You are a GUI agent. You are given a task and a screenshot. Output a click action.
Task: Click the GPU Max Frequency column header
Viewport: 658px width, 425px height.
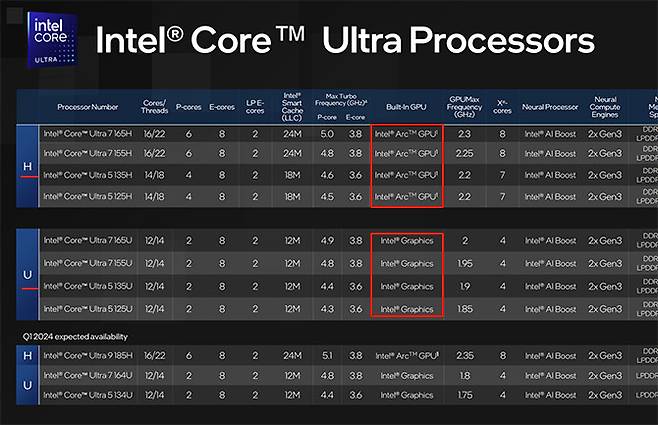(464, 106)
